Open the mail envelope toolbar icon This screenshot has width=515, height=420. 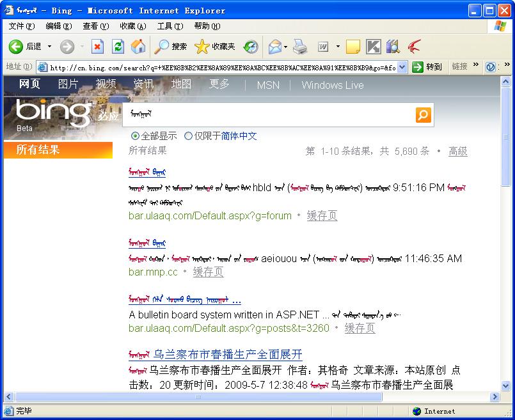(275, 47)
